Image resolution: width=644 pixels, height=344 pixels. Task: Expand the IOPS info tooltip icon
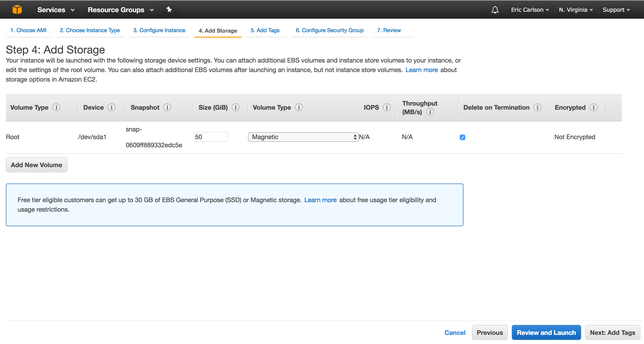(x=386, y=107)
